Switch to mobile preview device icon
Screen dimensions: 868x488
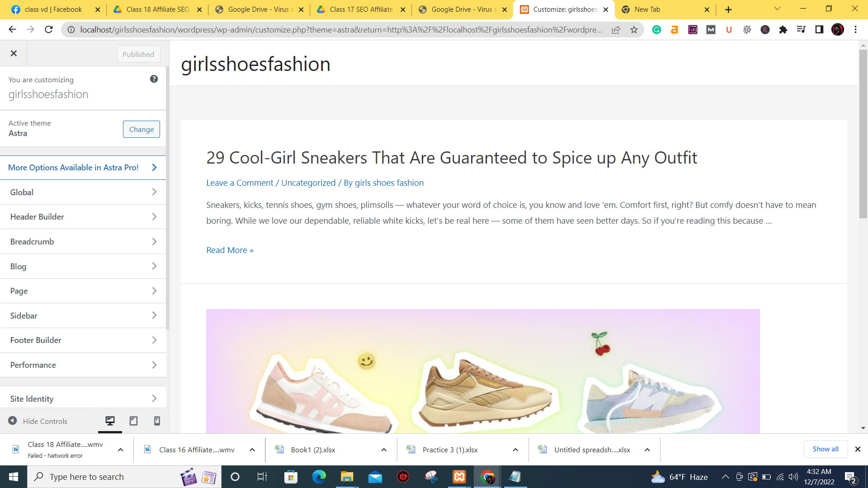[x=157, y=421]
